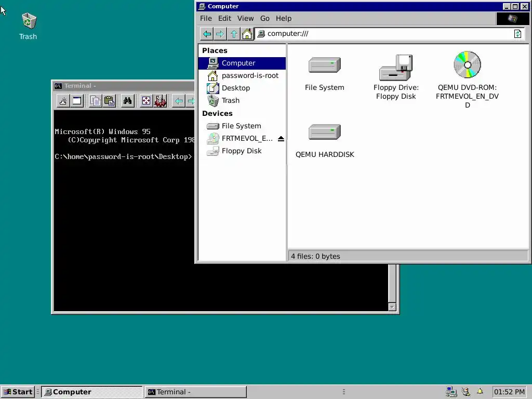
Task: Click the Computer window title bar icon
Action: [202, 6]
